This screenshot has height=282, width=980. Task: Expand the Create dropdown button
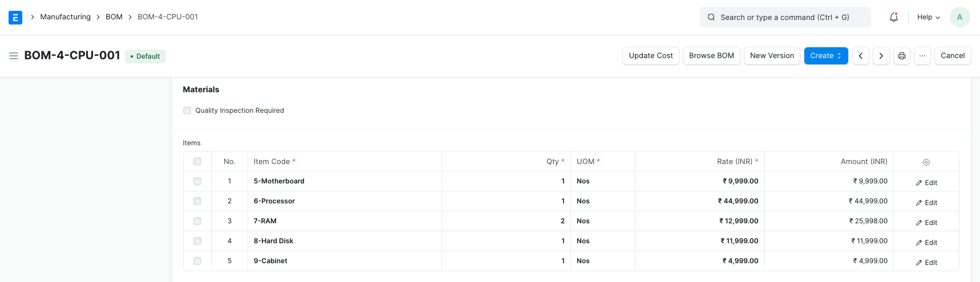tap(825, 56)
